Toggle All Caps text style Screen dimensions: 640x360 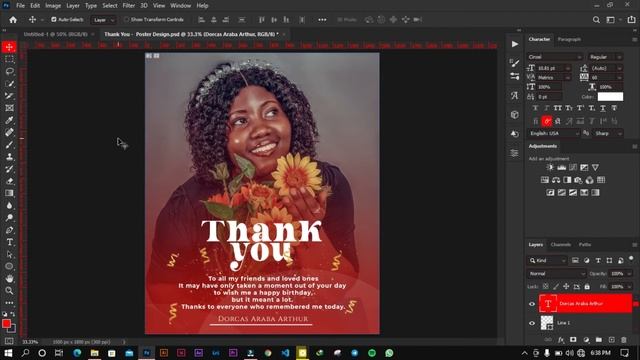click(558, 108)
